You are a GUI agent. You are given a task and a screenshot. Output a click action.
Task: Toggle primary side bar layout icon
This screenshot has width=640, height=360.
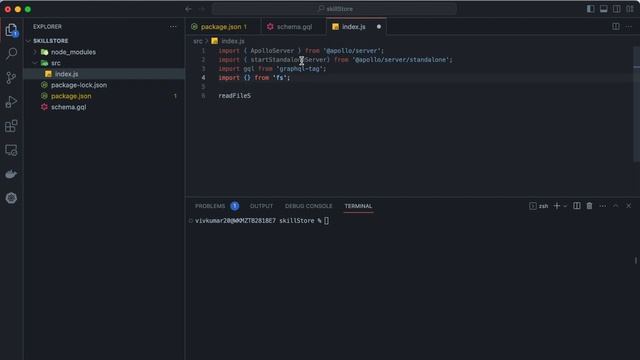click(x=590, y=9)
